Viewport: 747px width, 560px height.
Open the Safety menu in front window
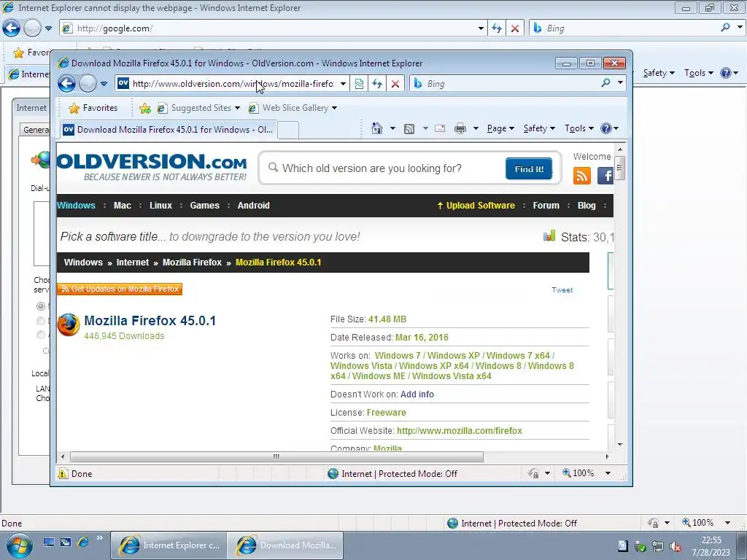[539, 128]
